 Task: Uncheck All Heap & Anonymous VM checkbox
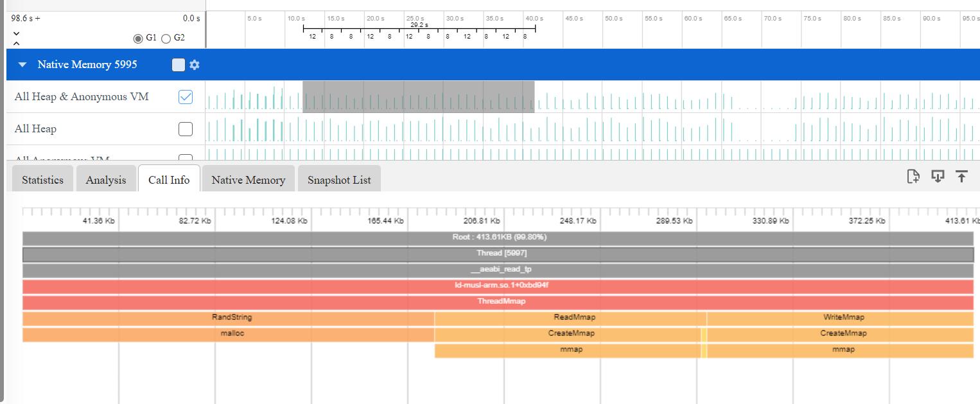click(185, 97)
